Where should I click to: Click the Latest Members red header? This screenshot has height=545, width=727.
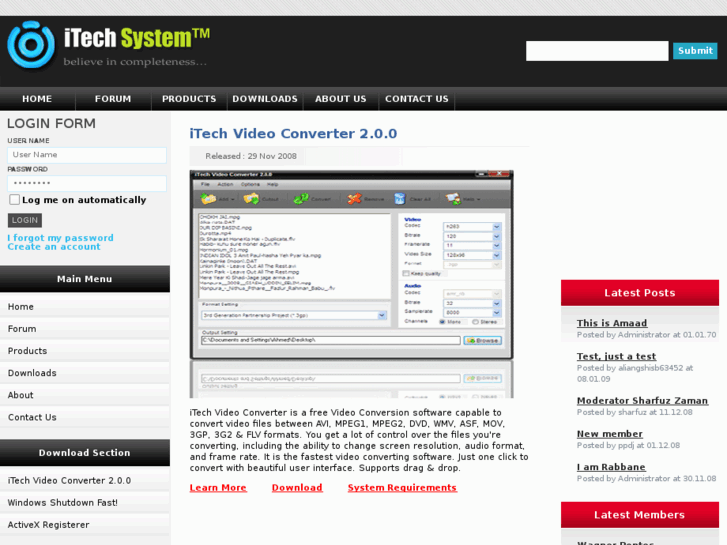pyautogui.click(x=640, y=515)
